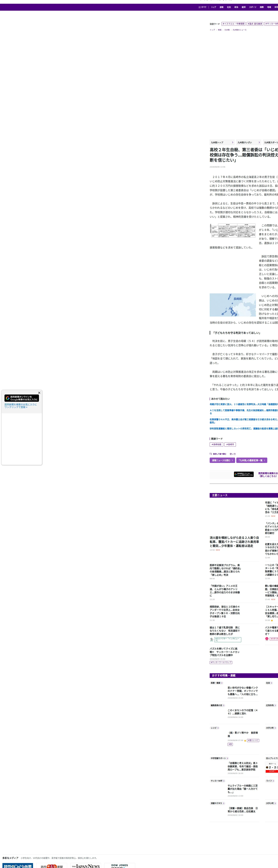Image resolution: width=278 pixels, height=868 pixels.
Task: Expand the 編集委員の目 category chip
Action: point(218,705)
